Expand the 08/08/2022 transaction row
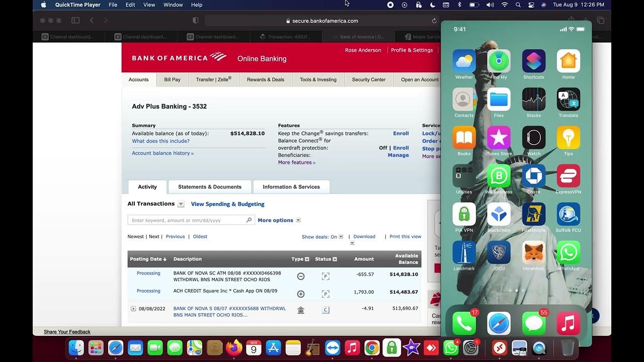This screenshot has height=362, width=644. (133, 309)
